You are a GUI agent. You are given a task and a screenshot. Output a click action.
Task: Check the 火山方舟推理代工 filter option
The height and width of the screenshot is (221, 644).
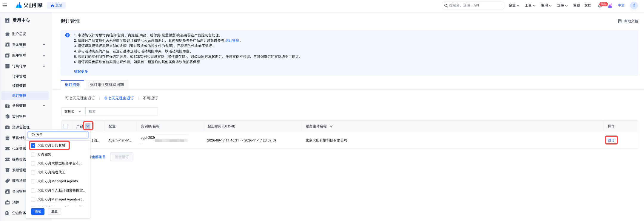coord(33,172)
